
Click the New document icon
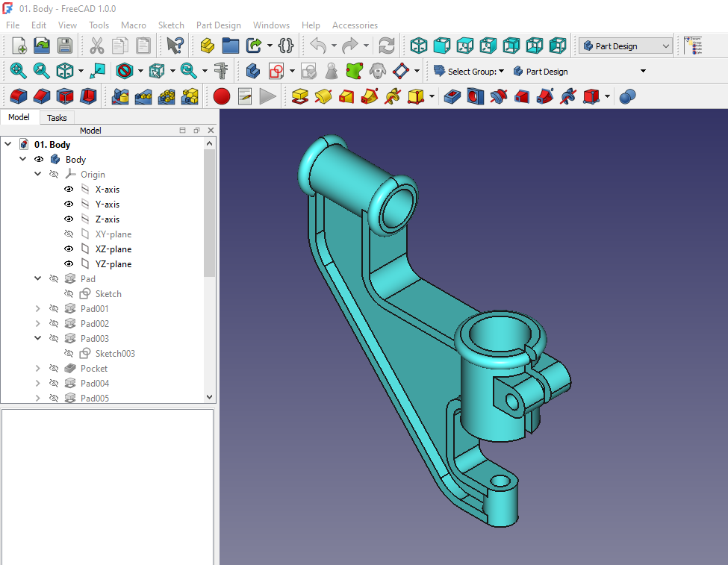tap(19, 46)
